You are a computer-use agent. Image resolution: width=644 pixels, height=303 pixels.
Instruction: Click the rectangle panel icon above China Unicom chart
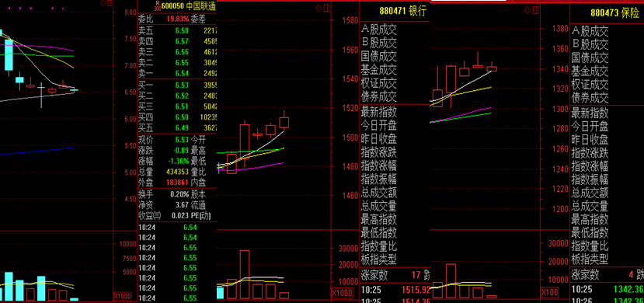[x=110, y=4]
